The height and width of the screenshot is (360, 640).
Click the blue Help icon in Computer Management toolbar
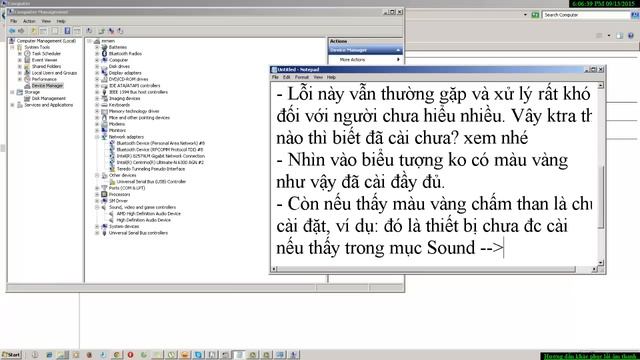67,31
